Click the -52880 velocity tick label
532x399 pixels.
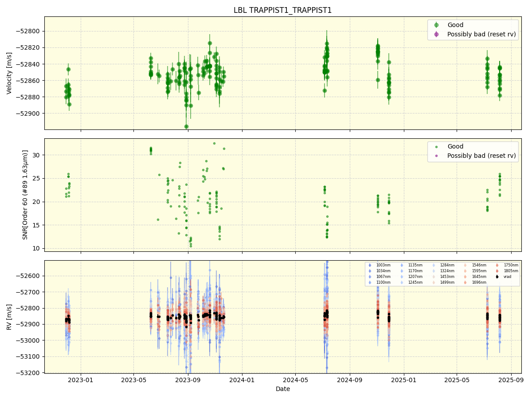[28, 97]
